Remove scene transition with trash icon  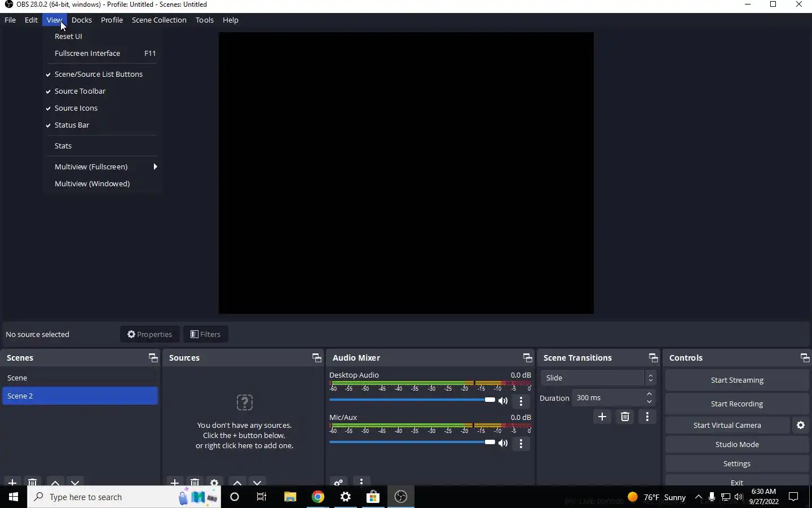click(x=625, y=417)
